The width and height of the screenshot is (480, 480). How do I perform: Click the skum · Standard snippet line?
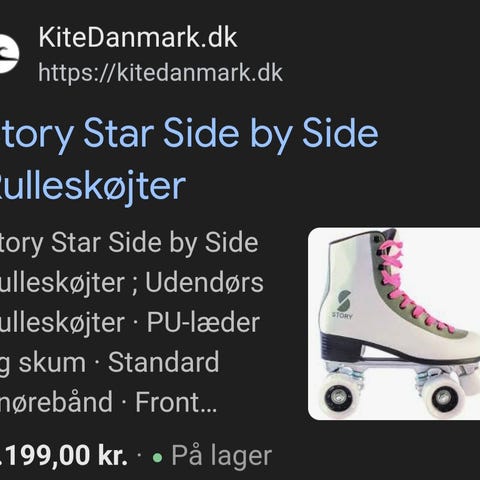pyautogui.click(x=119, y=362)
